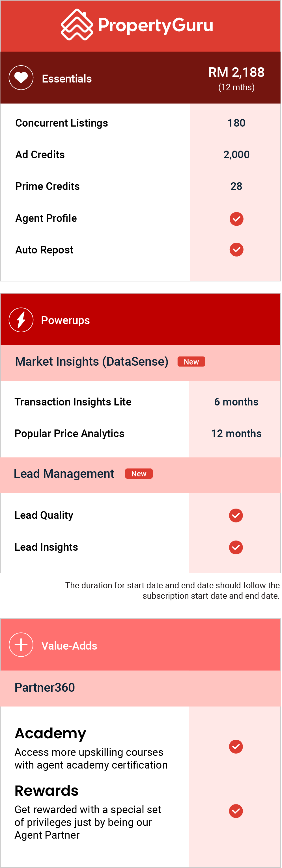
Task: Click the Auto Repost checkmark icon
Action: (237, 250)
